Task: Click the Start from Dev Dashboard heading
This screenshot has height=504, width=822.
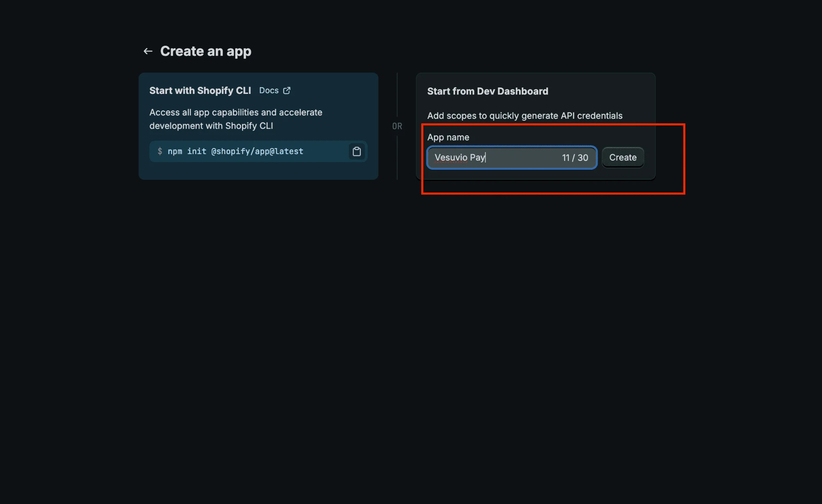Action: tap(488, 91)
